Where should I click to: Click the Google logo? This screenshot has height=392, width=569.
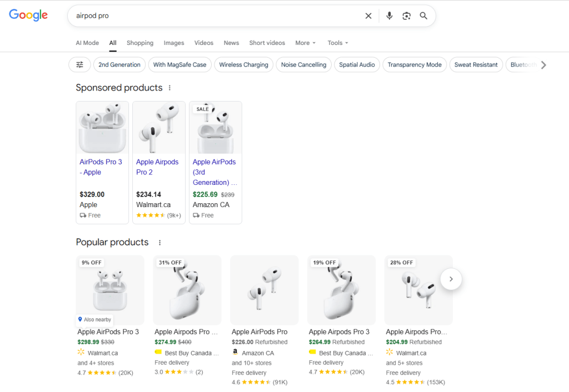28,16
